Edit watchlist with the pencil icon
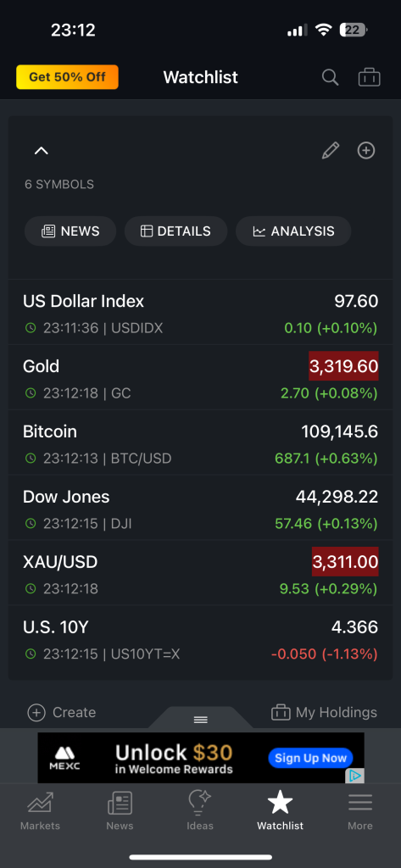The image size is (401, 868). click(331, 150)
